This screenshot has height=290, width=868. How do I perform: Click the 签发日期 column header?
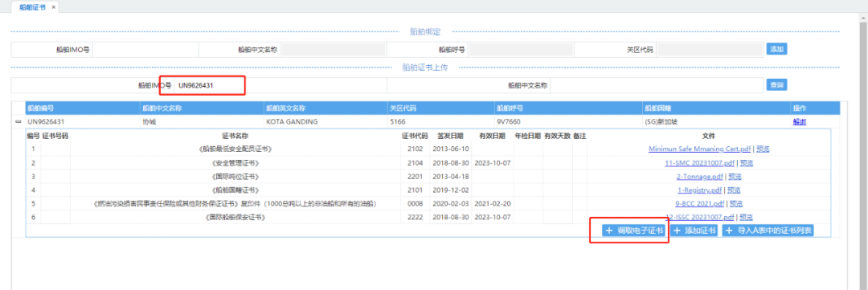click(451, 136)
